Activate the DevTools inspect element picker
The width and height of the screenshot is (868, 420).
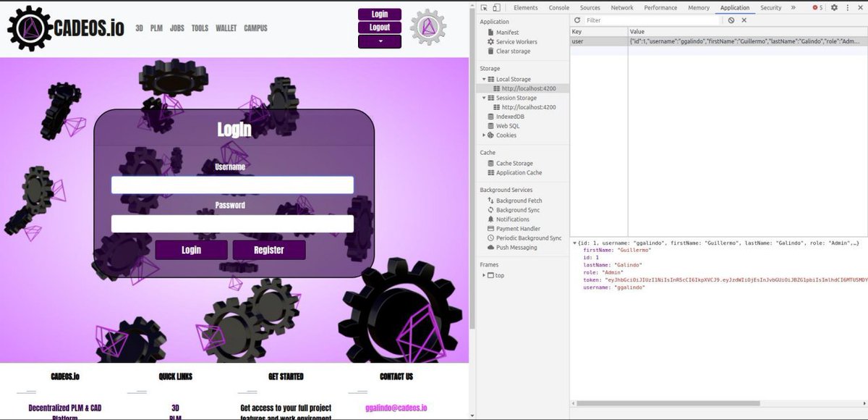pos(484,7)
